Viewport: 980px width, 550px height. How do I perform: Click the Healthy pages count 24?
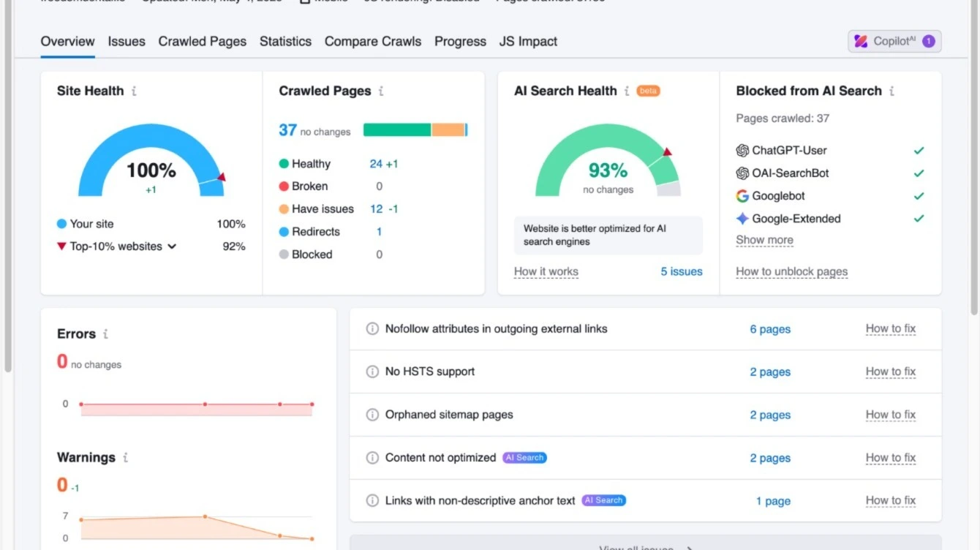pos(376,164)
